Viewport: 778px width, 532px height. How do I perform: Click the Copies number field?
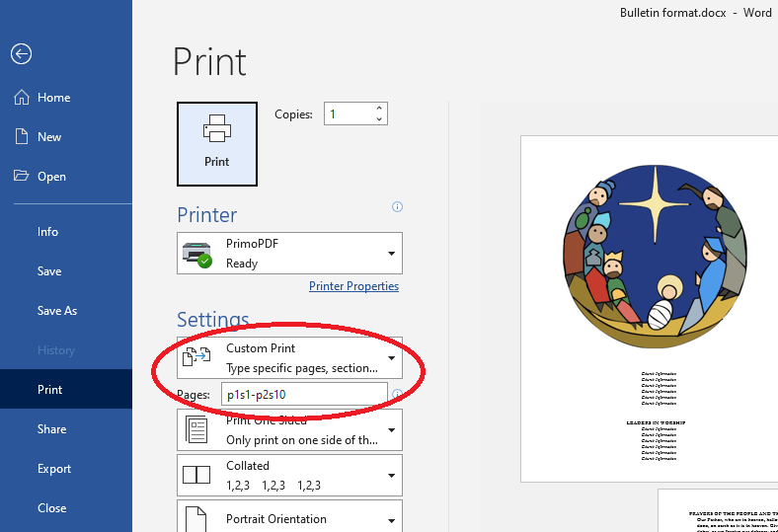pos(349,114)
